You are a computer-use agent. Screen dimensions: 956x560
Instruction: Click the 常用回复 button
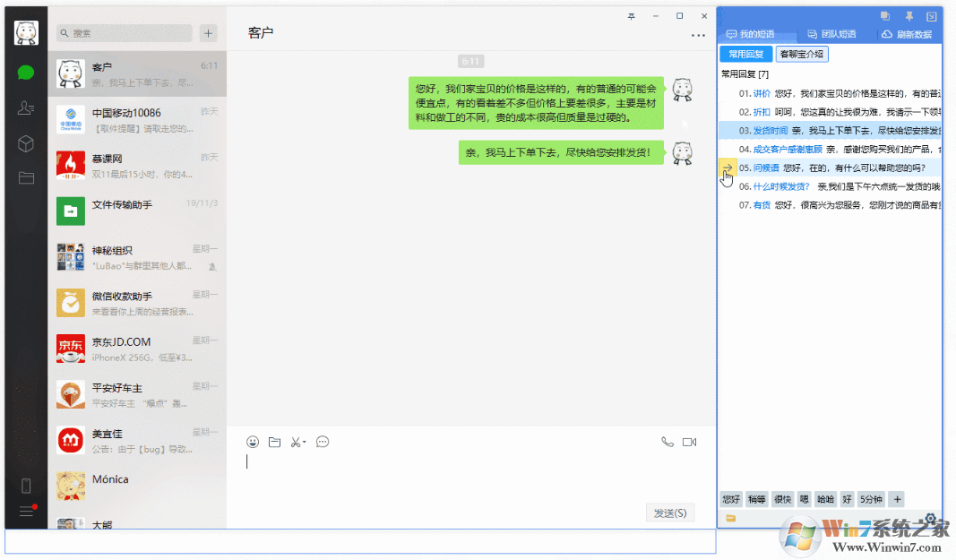point(745,54)
